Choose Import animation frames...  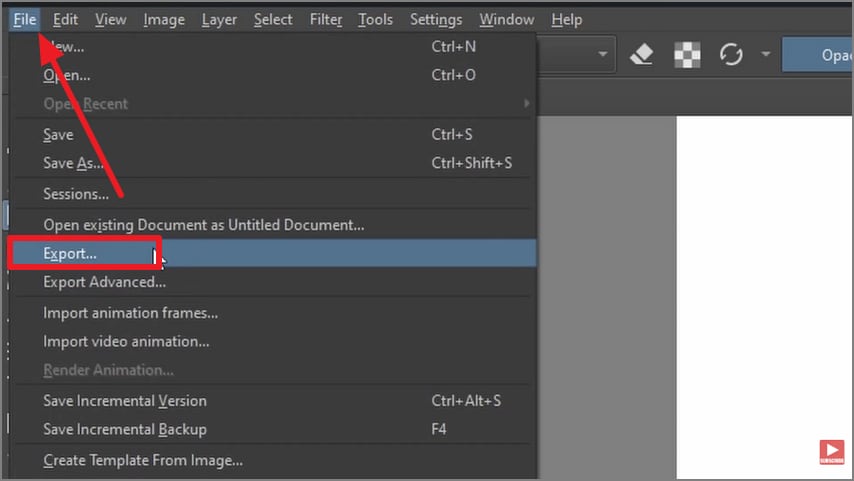273,313
